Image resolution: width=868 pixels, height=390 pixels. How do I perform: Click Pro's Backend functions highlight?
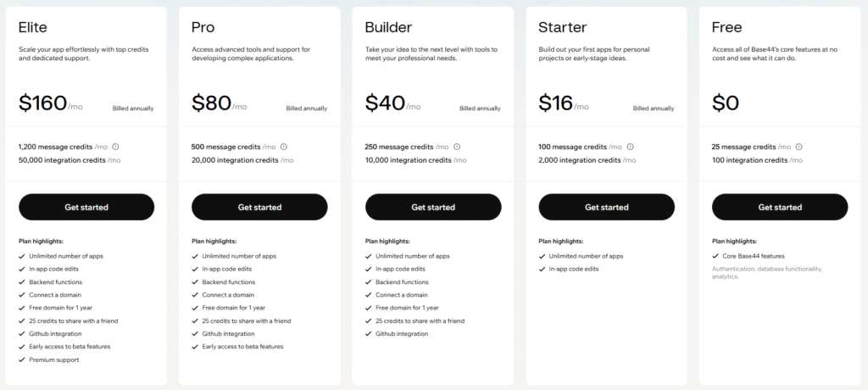tap(229, 282)
